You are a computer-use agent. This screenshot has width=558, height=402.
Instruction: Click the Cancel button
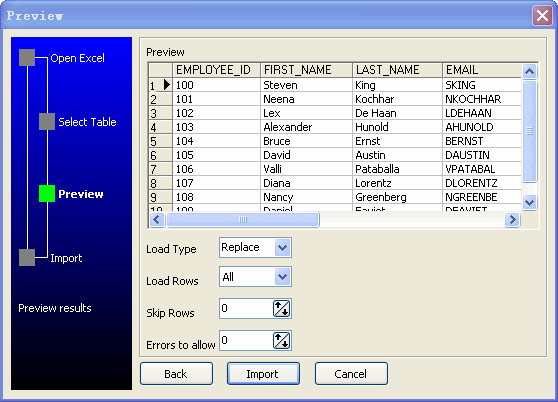point(351,374)
